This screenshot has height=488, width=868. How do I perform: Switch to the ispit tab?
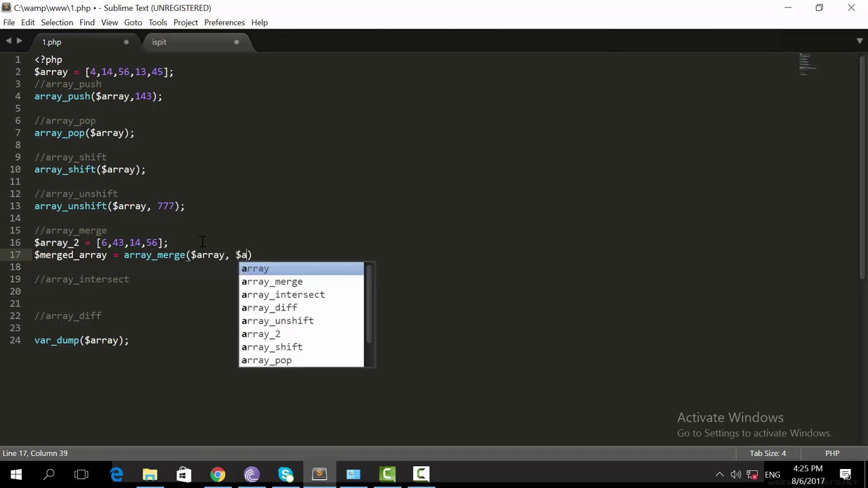tap(159, 42)
